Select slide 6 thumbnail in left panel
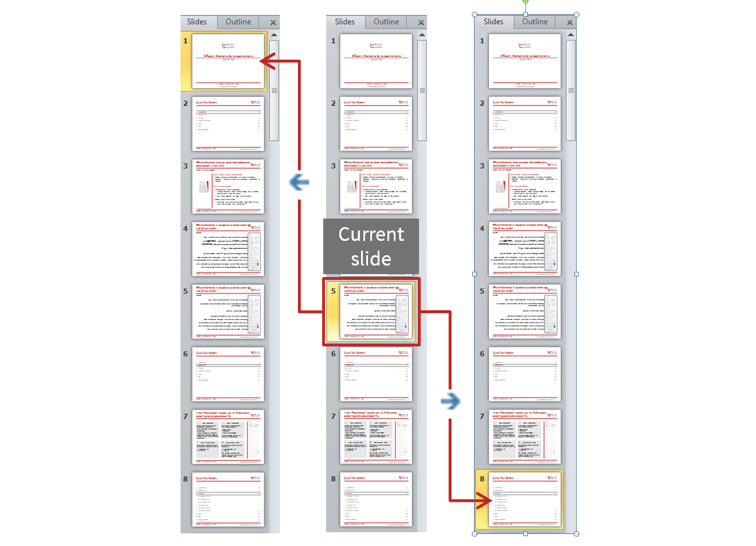756x546 pixels. [228, 374]
